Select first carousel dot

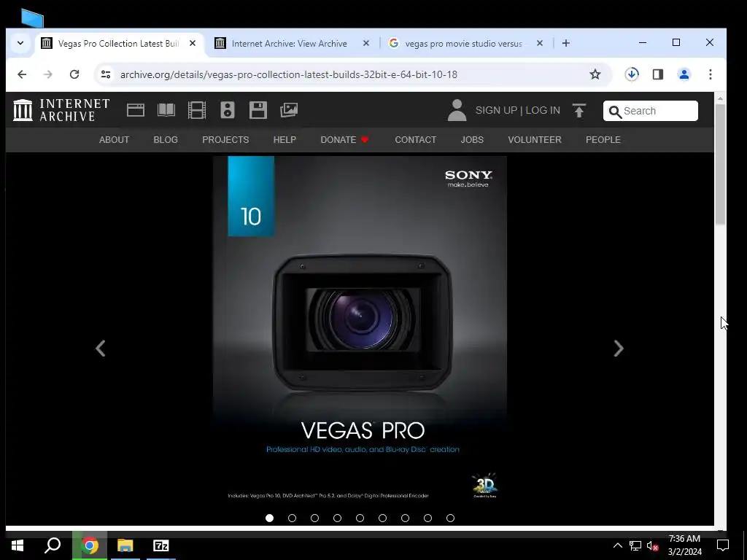(x=270, y=518)
